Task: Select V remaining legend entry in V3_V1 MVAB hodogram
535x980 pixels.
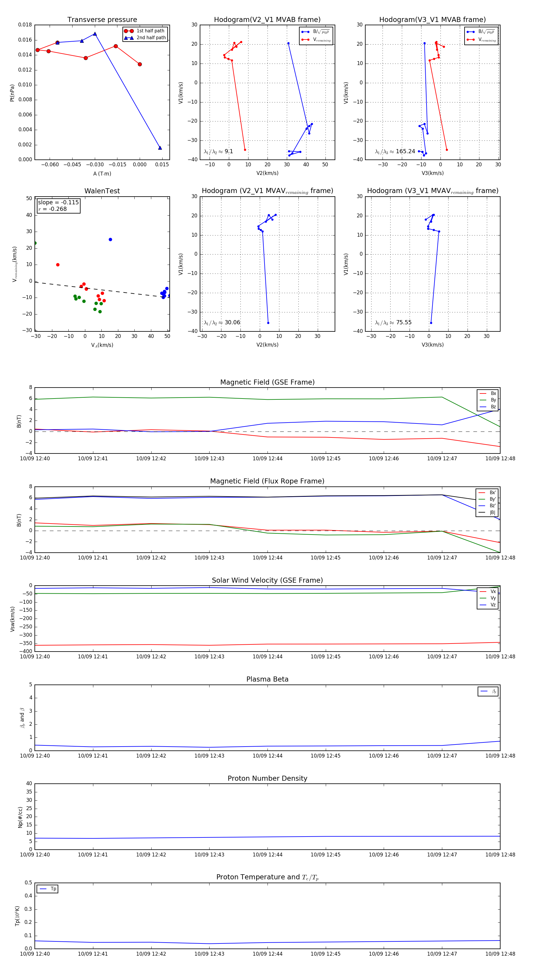Action: click(x=481, y=39)
